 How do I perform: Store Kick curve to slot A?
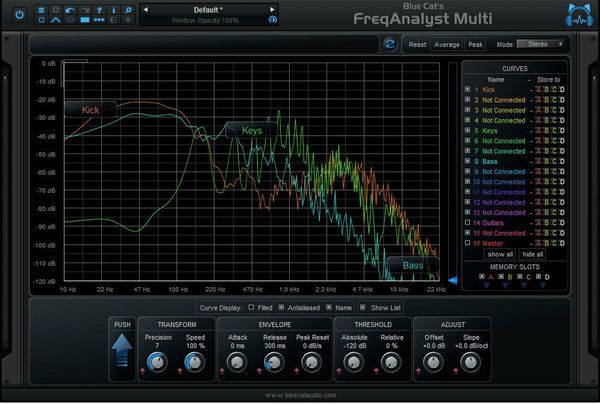(538, 90)
